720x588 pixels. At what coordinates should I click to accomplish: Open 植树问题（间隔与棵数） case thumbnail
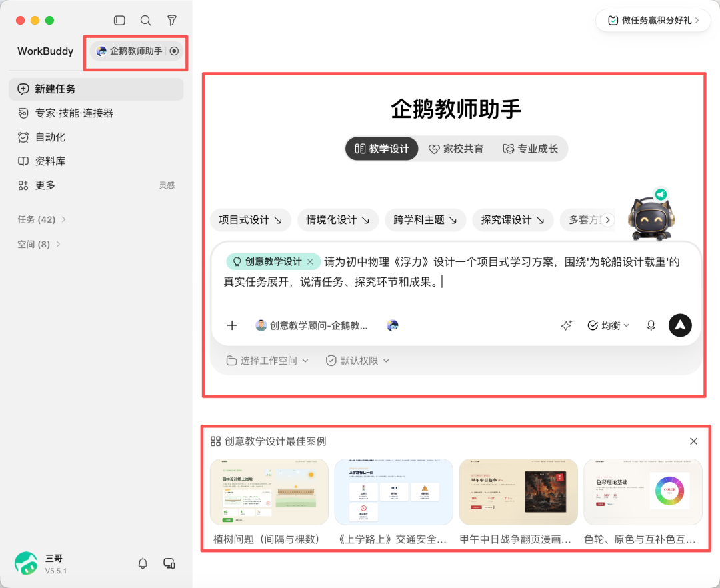269,491
